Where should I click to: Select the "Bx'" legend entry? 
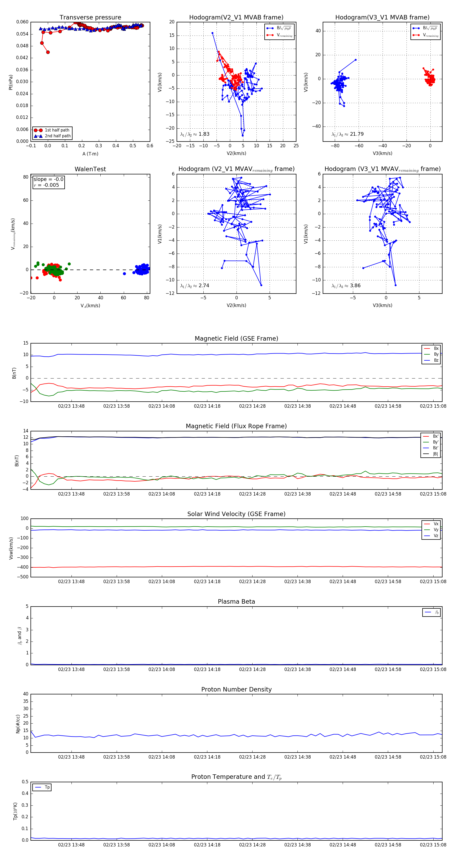pos(431,436)
